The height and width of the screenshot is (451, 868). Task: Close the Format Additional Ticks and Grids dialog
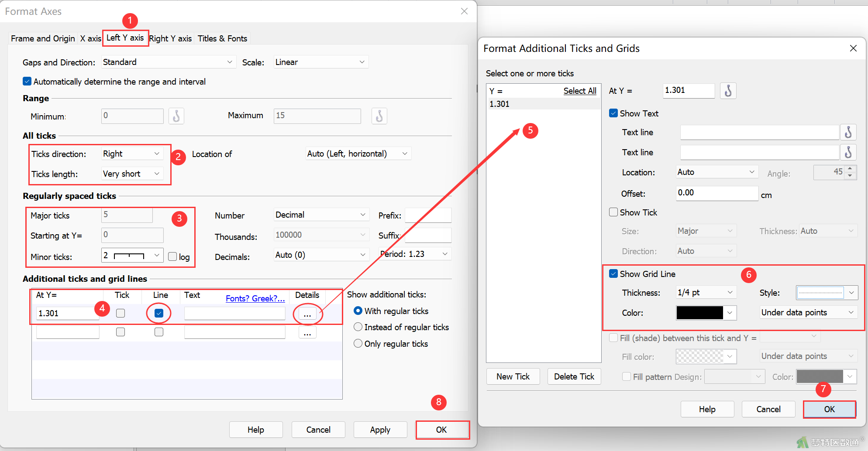853,48
